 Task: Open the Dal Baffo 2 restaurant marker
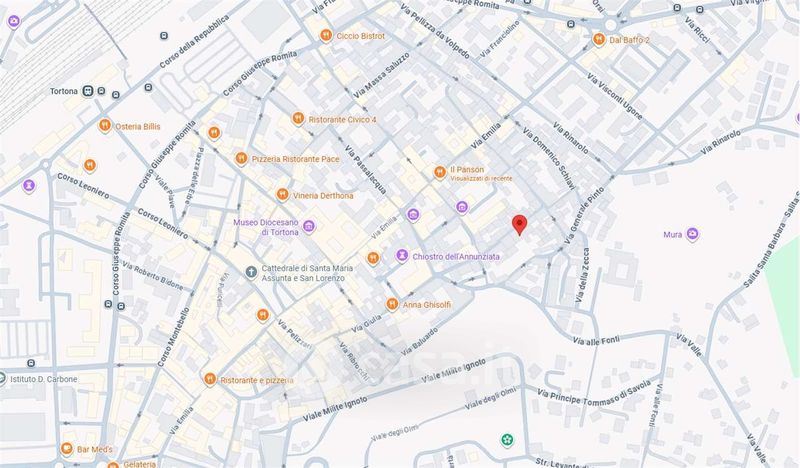click(x=599, y=39)
